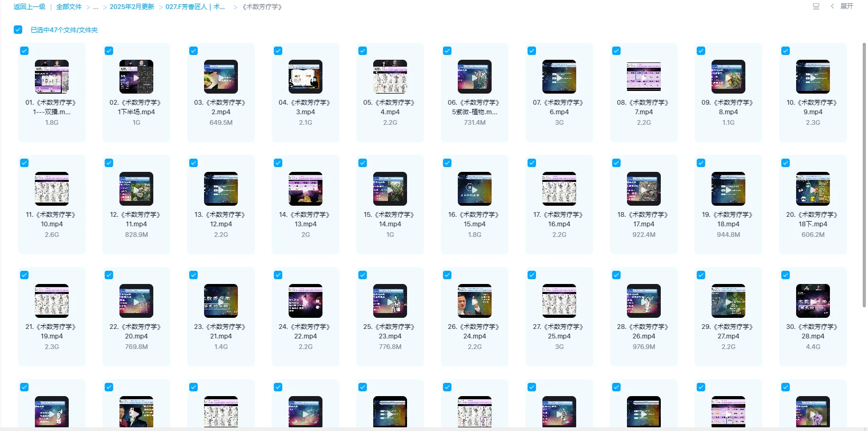Open video thumbnail of file 12 11.mp4
The width and height of the screenshot is (868, 431).
(x=136, y=189)
